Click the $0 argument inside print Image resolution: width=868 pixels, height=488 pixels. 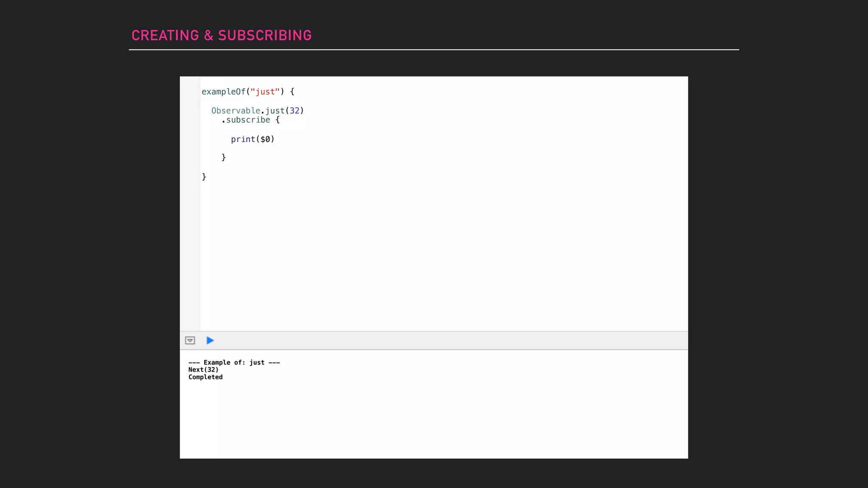tap(265, 139)
